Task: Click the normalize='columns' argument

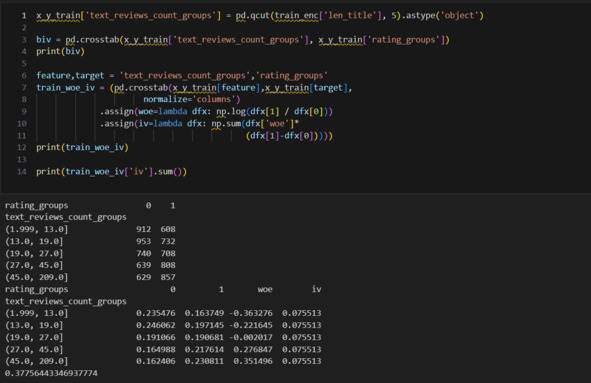Action: (191, 99)
